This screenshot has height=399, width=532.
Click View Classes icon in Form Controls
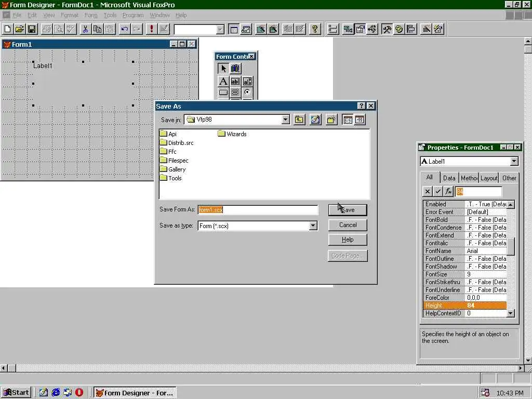pyautogui.click(x=235, y=69)
